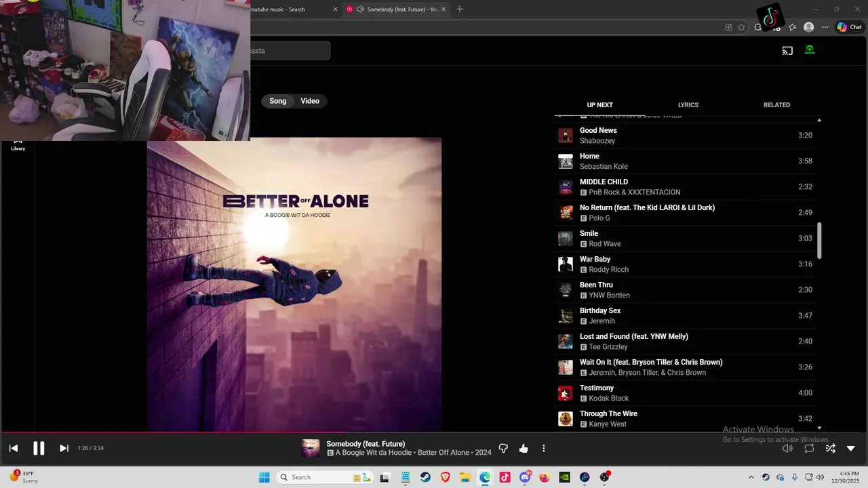The image size is (868, 488).
Task: Open Steam from the taskbar
Action: tap(425, 477)
